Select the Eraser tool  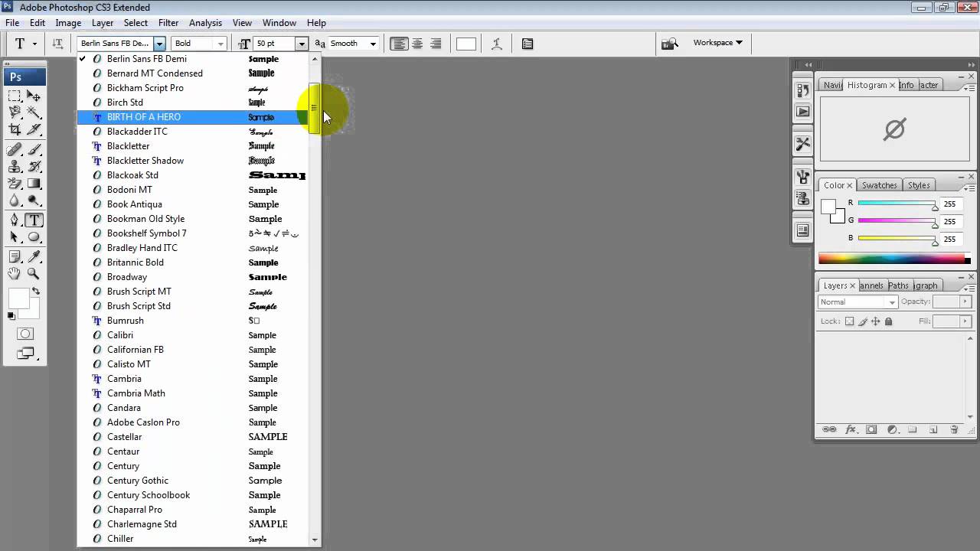point(15,184)
